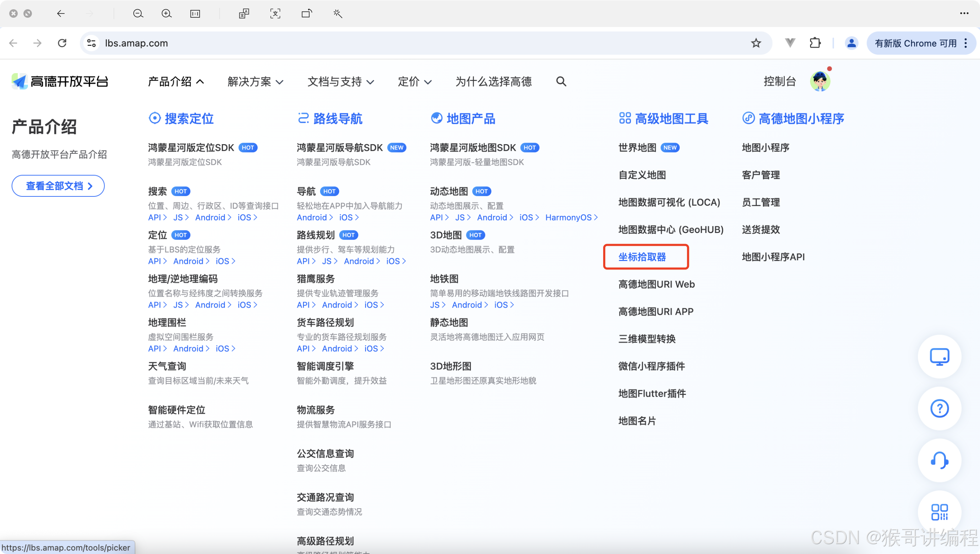Screen dimensions: 980x554
Task: Collapse the 产品介绍 dropdown menu
Action: pos(176,81)
